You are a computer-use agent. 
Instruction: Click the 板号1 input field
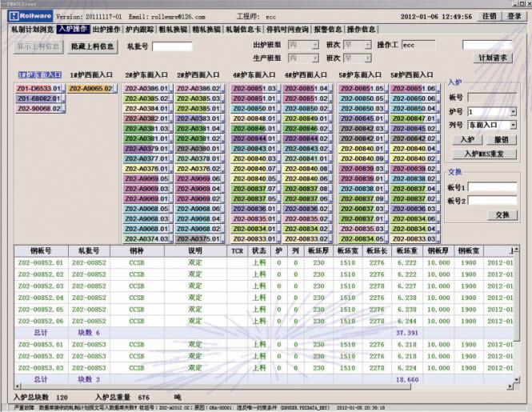pyautogui.click(x=492, y=187)
